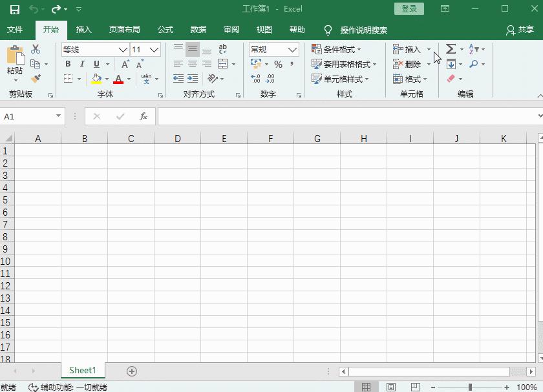Select the clear formatting eraser icon
The width and height of the screenshot is (543, 392).
(x=451, y=79)
